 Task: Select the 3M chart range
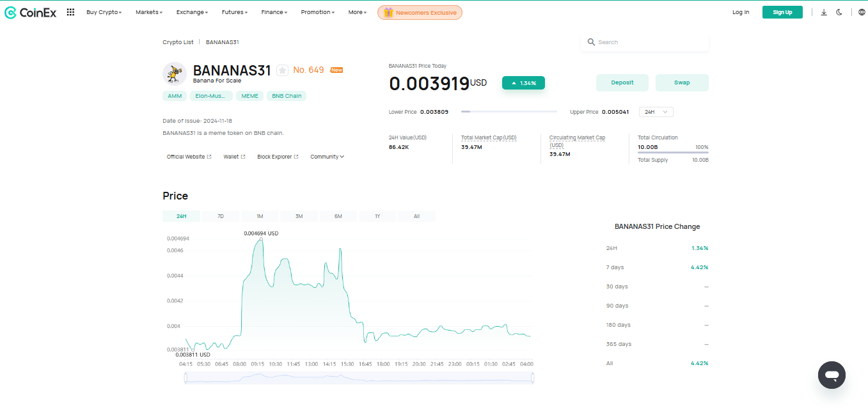pyautogui.click(x=299, y=216)
